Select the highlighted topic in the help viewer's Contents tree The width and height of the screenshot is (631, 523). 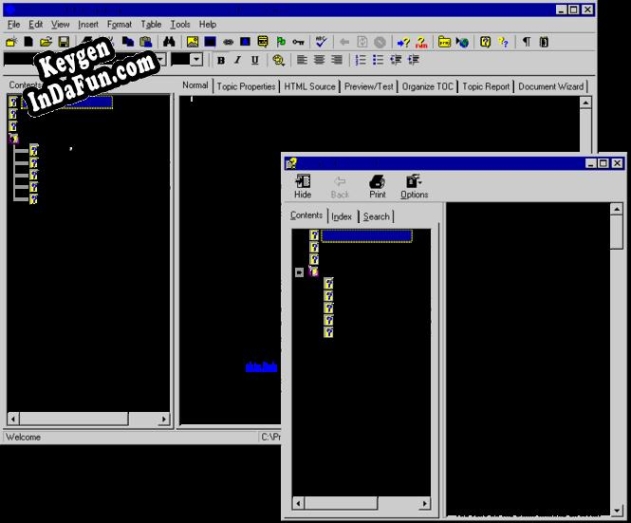pyautogui.click(x=367, y=236)
